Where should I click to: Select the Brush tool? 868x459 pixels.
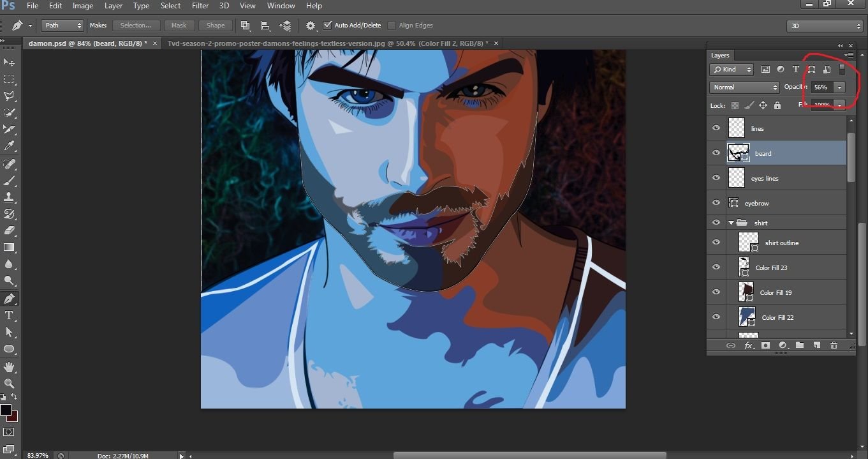click(x=10, y=181)
